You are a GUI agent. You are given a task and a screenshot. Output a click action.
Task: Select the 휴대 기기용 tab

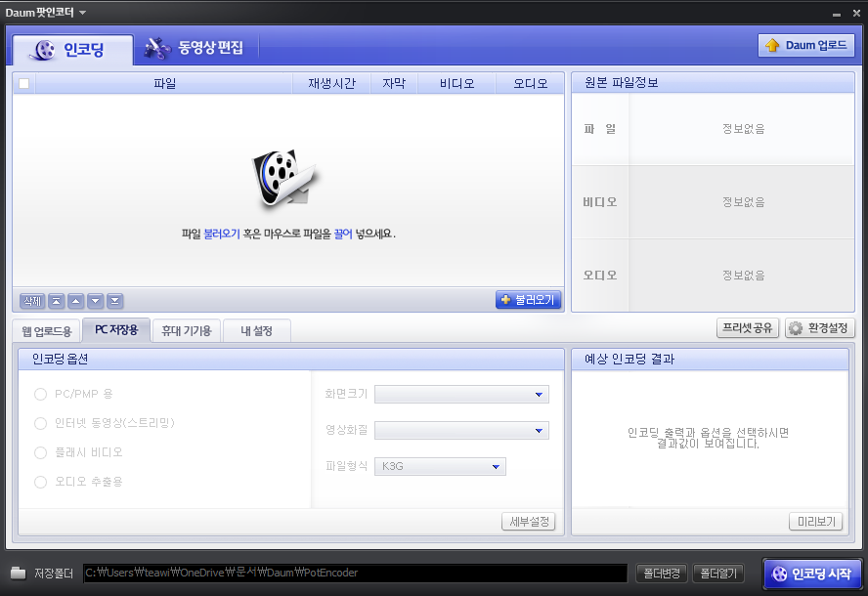(x=187, y=331)
